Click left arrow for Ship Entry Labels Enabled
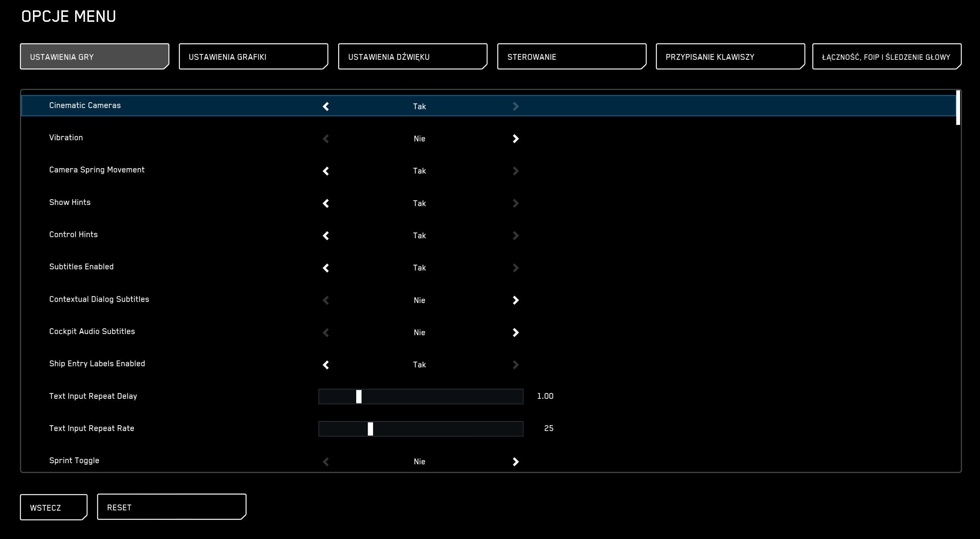The width and height of the screenshot is (980, 539). coord(326,365)
